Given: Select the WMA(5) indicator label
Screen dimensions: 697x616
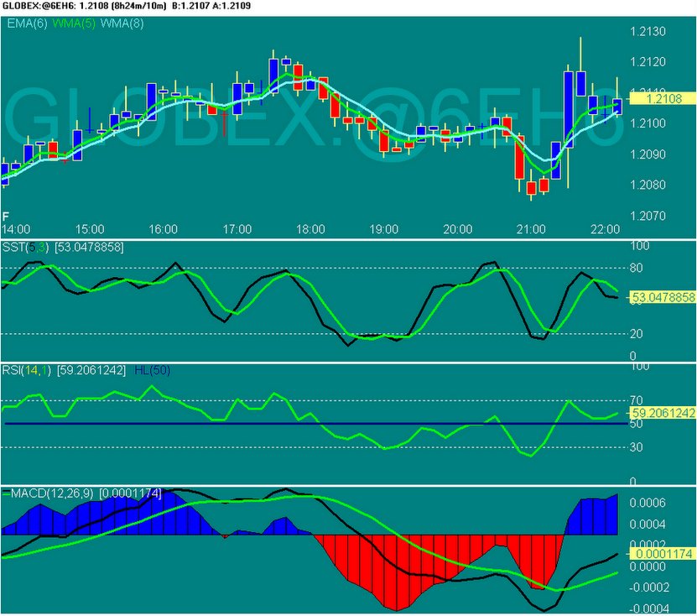Looking at the screenshot, I should click(x=74, y=23).
